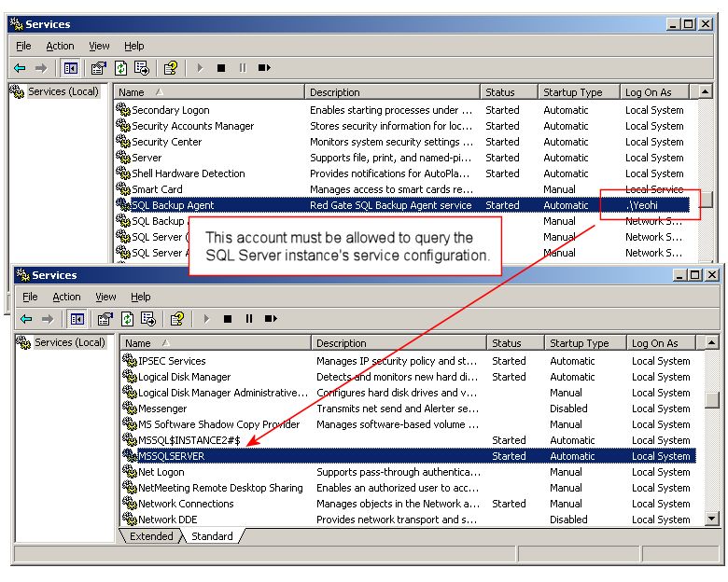Image resolution: width=728 pixels, height=582 pixels.
Task: Open Properties icon in top Services toolbar
Action: 98,68
